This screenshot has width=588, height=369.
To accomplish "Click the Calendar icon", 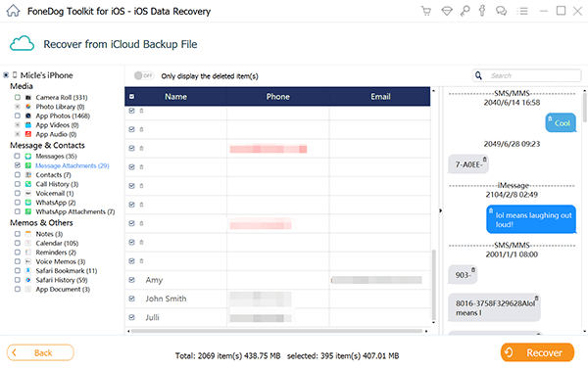I will click(28, 243).
